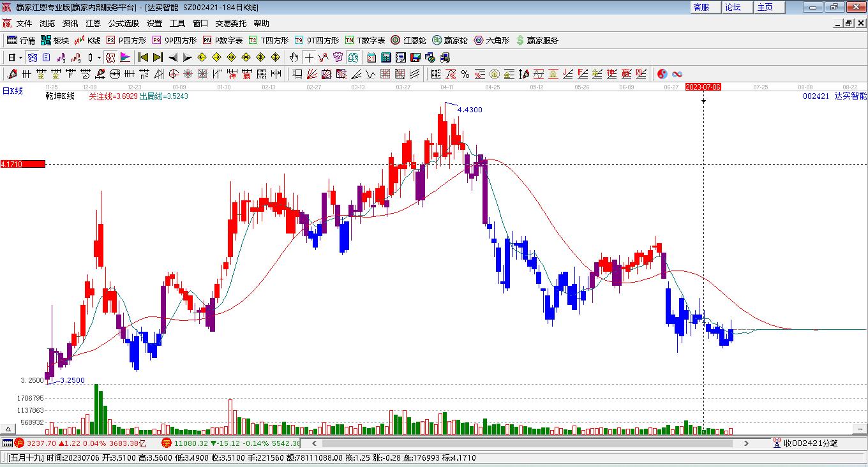Step back with black left arrow

pos(173,57)
